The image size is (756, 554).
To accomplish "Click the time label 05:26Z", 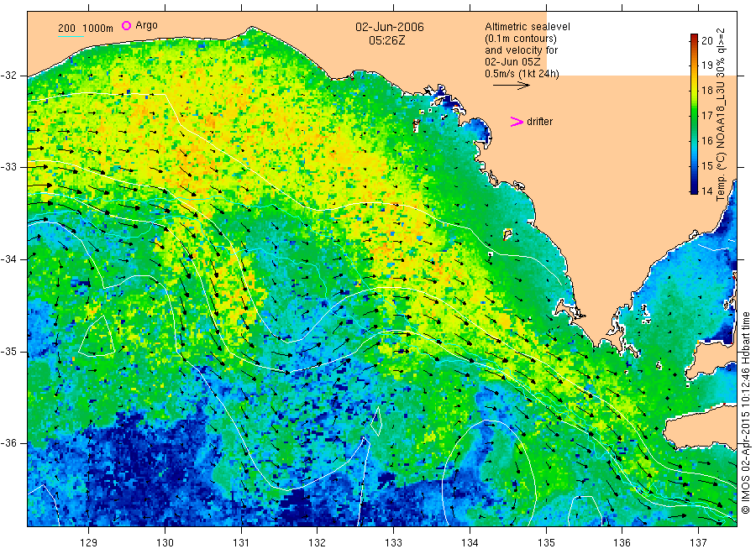I will [386, 40].
